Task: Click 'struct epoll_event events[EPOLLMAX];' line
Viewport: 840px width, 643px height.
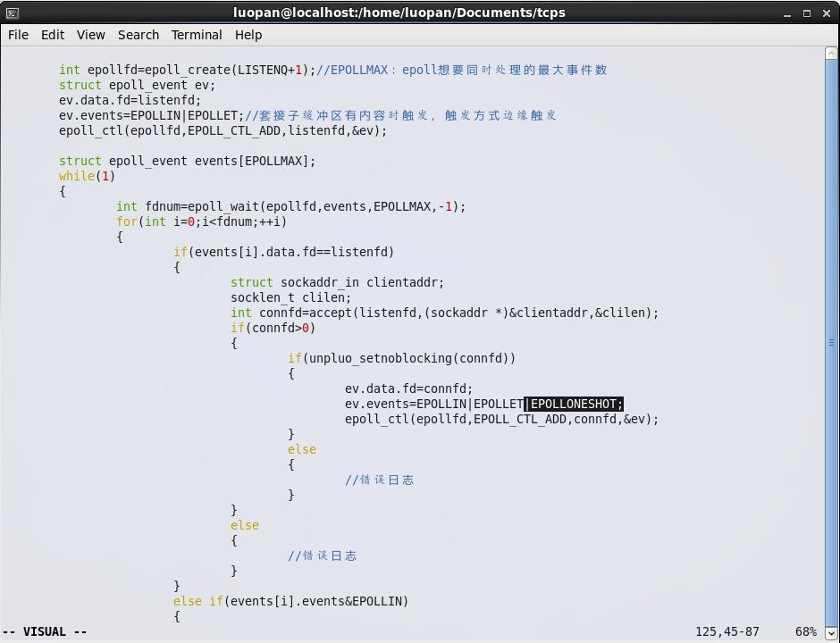Action: pos(188,161)
